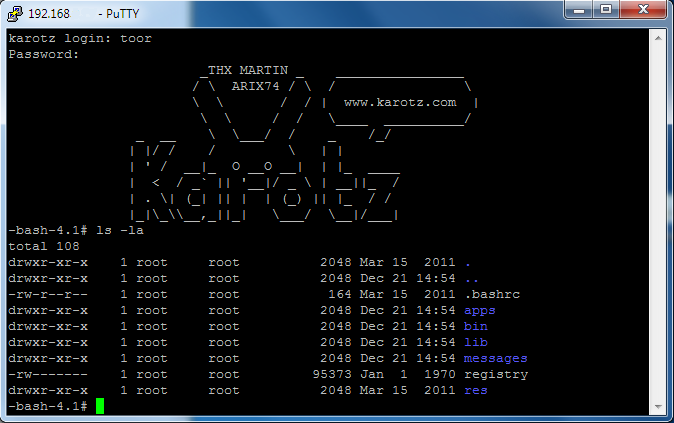Screen dimensions: 674x423
Task: Minimize the PuTTY window
Action: coord(579,9)
